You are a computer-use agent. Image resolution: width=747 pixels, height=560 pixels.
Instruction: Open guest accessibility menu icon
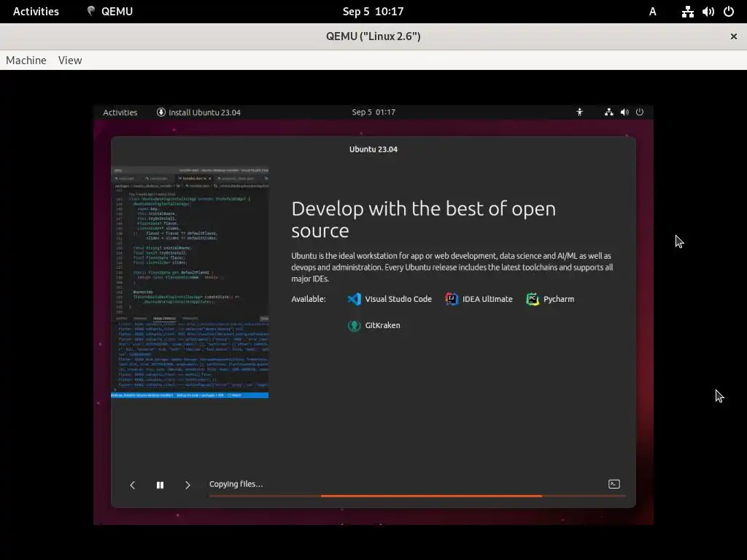pyautogui.click(x=579, y=112)
